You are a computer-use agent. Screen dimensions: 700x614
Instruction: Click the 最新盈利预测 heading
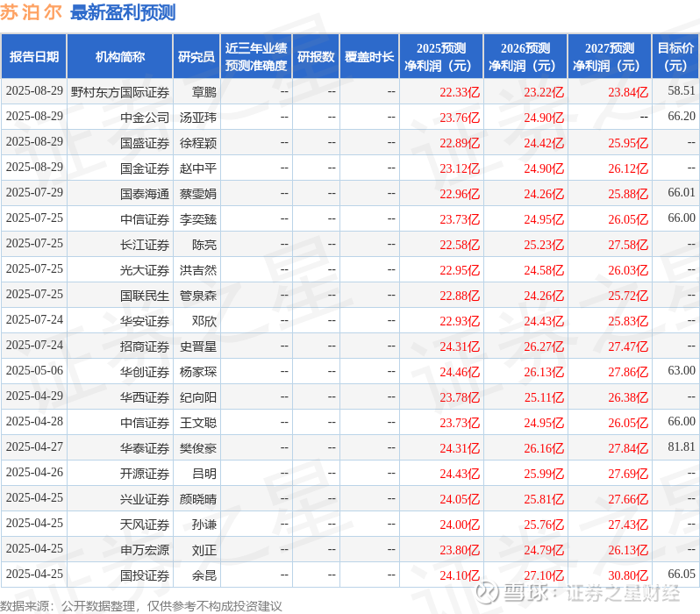point(123,12)
